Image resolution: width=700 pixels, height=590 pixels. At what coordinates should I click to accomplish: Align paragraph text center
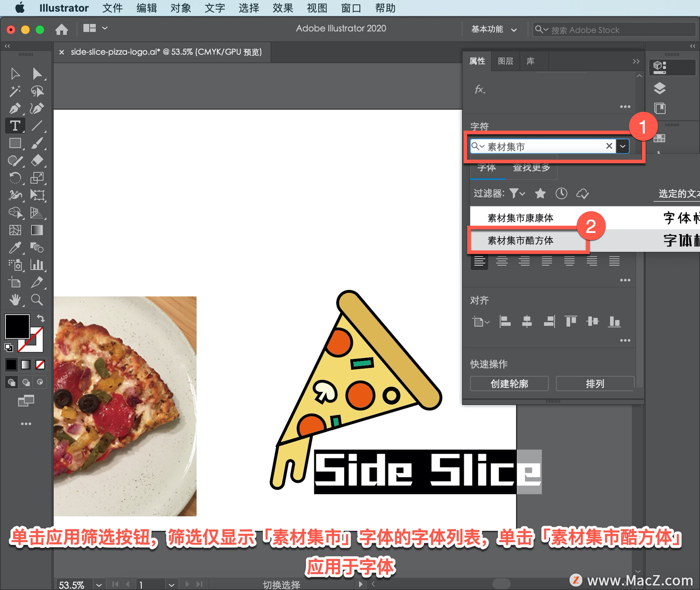pyautogui.click(x=502, y=261)
